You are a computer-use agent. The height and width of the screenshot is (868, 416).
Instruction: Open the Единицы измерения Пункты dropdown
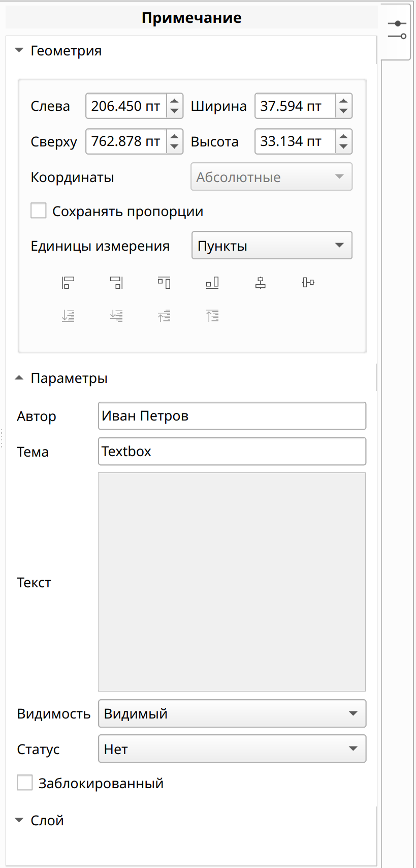(x=272, y=245)
